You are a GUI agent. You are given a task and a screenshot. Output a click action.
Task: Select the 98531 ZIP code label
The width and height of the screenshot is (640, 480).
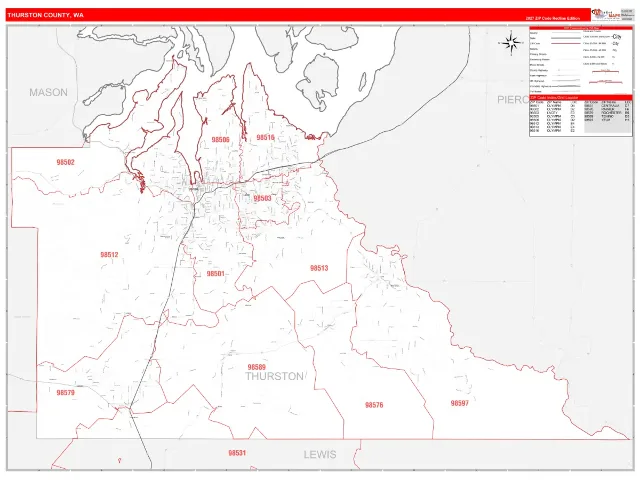pyautogui.click(x=237, y=453)
